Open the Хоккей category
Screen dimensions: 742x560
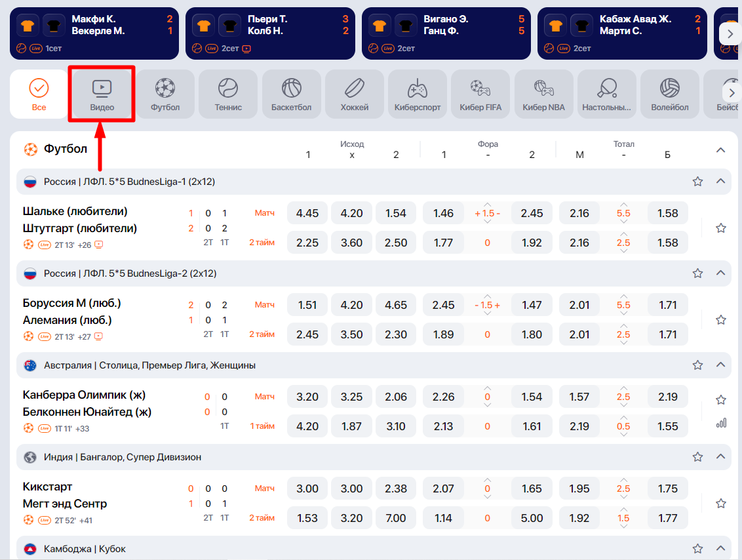click(x=355, y=94)
